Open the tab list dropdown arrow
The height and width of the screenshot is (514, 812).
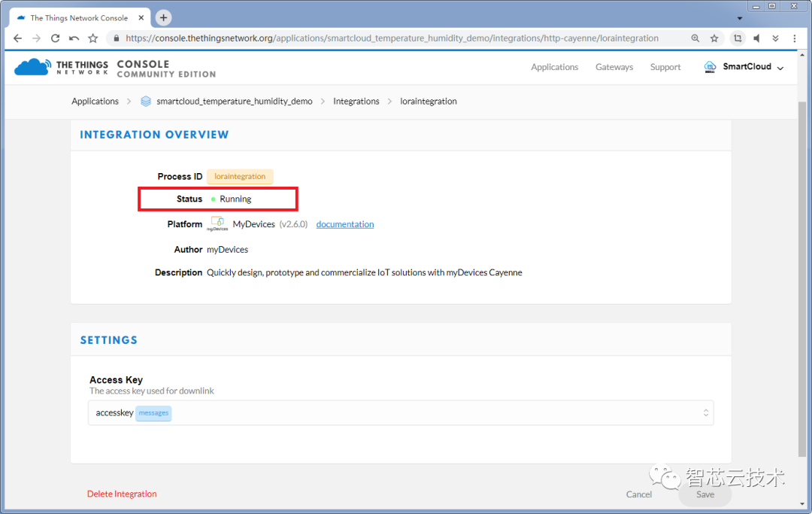click(x=740, y=18)
